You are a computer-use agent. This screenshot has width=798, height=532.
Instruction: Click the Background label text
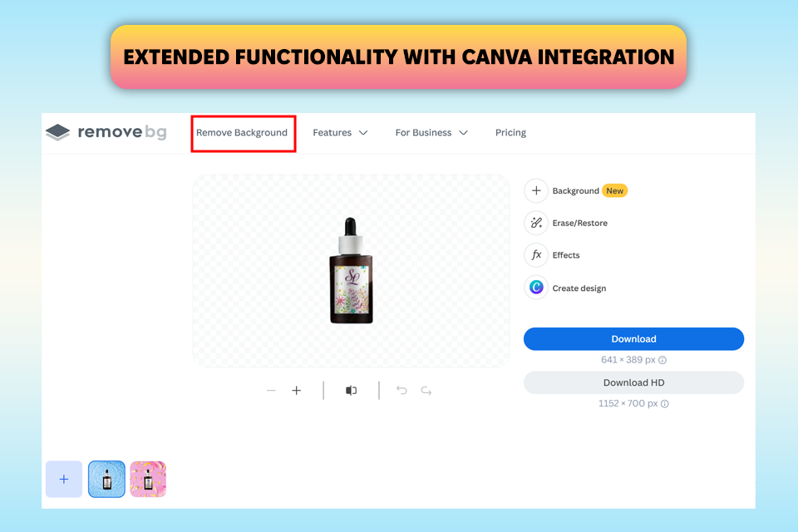(x=575, y=191)
